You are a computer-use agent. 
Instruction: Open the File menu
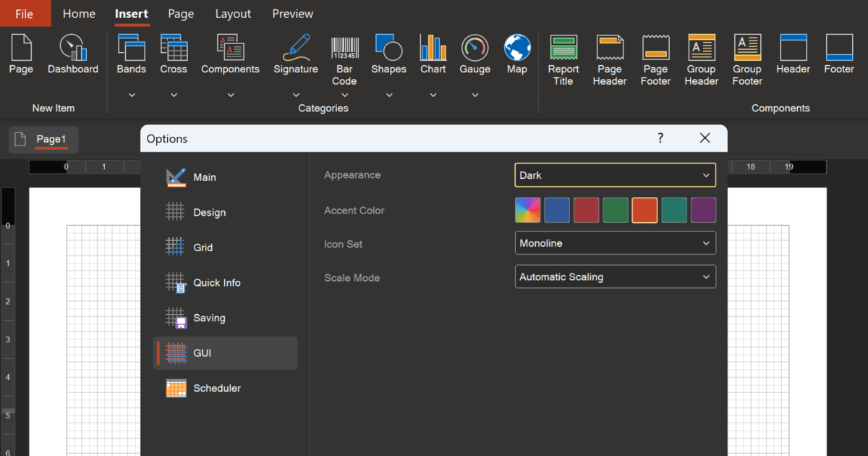(x=25, y=13)
